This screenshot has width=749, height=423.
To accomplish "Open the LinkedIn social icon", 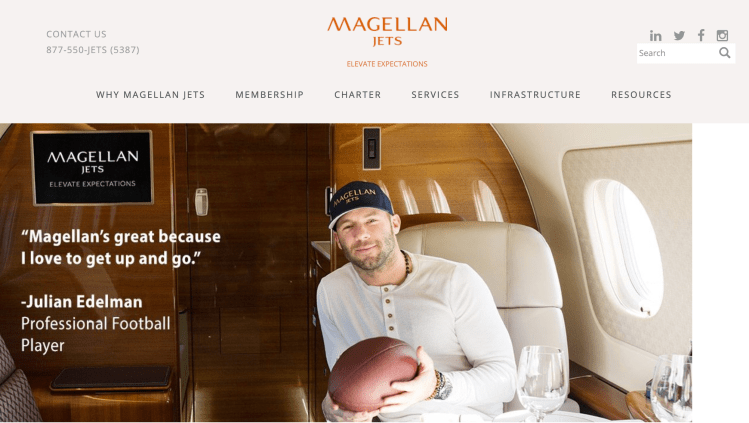I will click(655, 35).
